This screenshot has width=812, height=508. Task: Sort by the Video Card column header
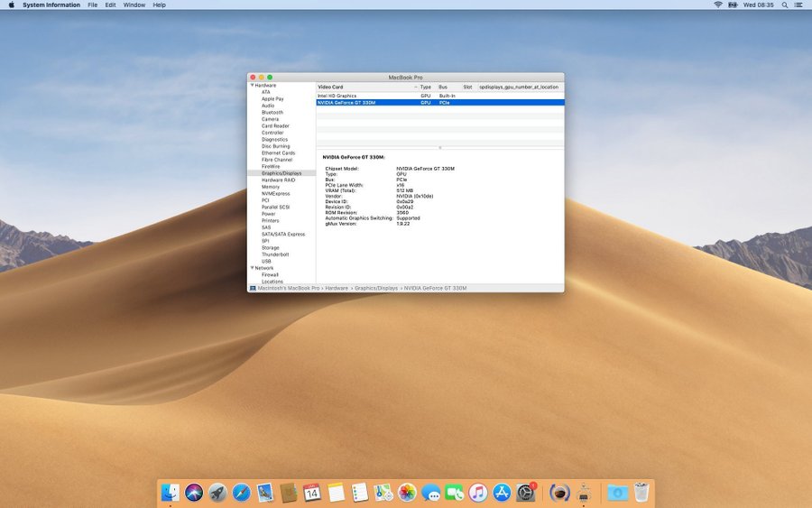coord(330,88)
